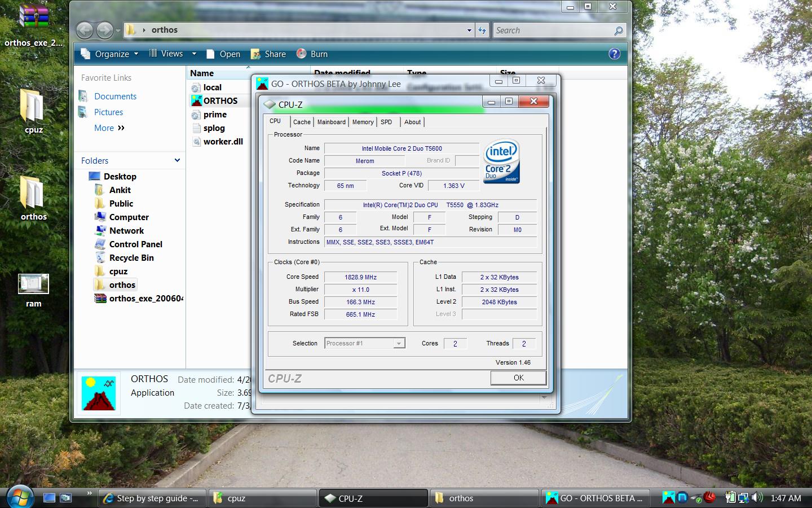Click the ORTHOS icon in the system tray

point(669,497)
